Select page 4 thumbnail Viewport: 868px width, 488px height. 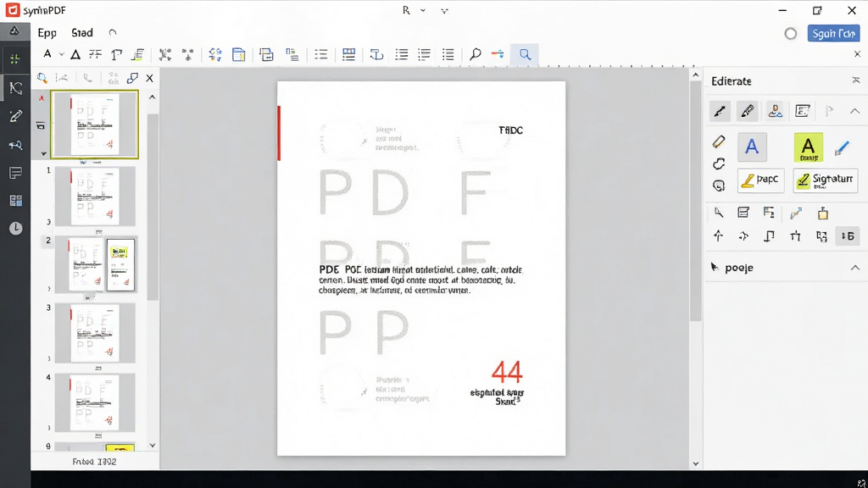[x=95, y=402]
